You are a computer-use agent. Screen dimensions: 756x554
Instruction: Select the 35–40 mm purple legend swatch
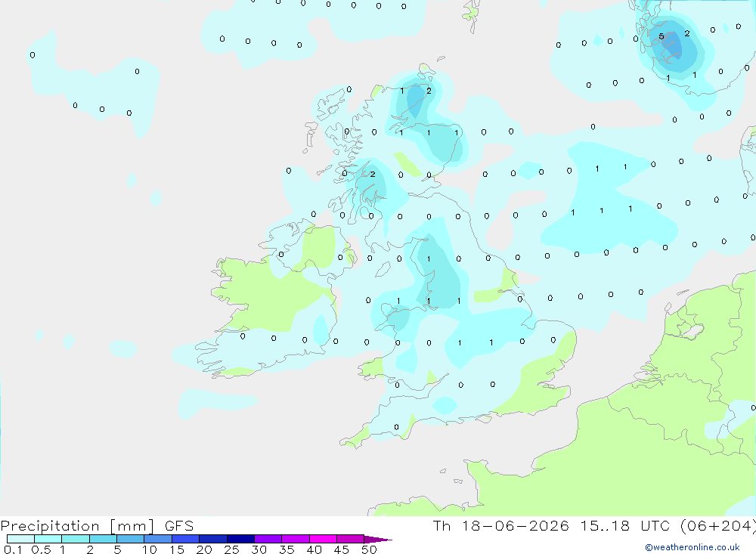pyautogui.click(x=295, y=539)
